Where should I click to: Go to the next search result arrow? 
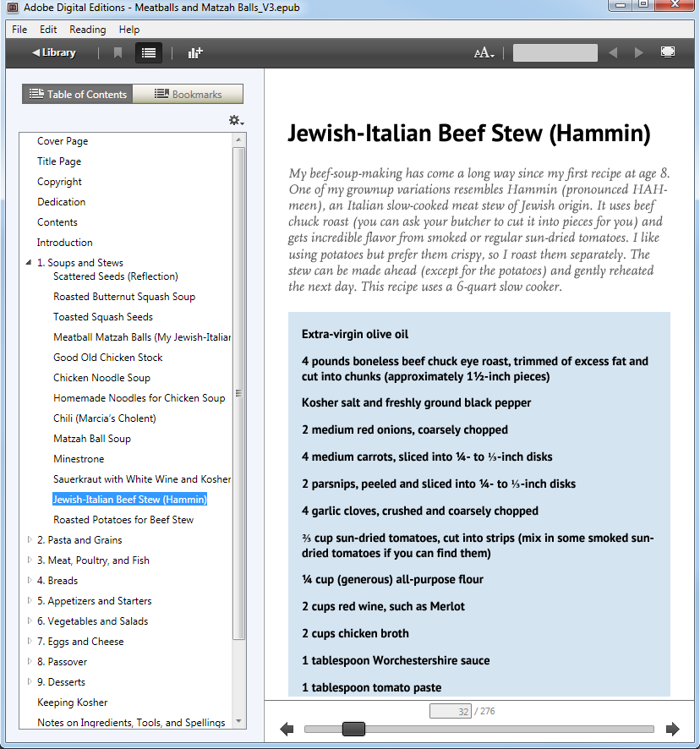coord(638,52)
